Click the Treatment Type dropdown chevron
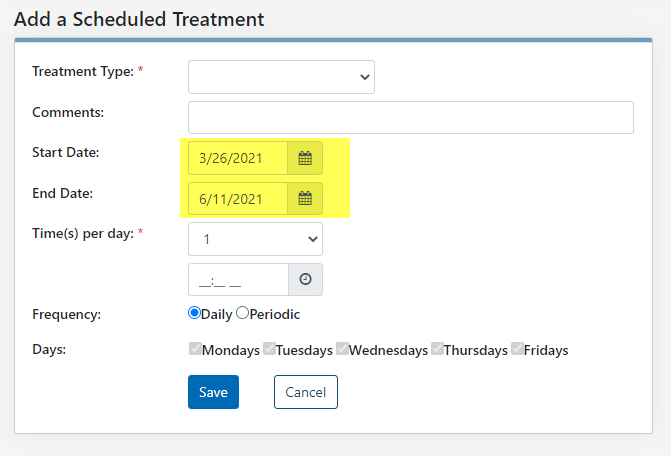Screen dimensions: 671x456 365,77
